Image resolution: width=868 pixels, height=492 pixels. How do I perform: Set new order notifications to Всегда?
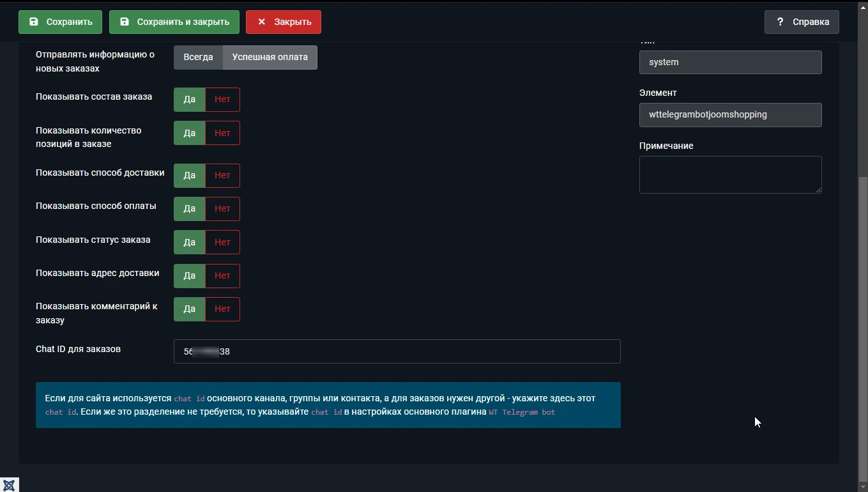tap(198, 57)
